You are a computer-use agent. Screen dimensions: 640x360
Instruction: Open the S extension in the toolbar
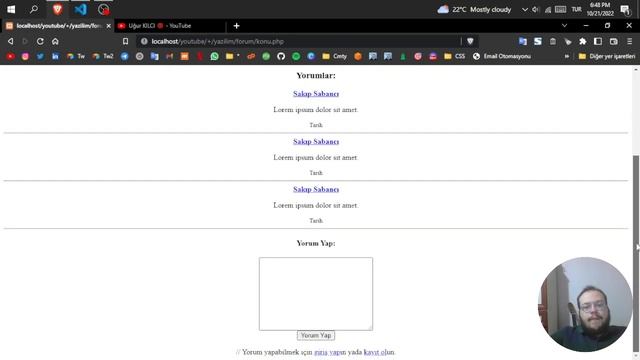(538, 41)
